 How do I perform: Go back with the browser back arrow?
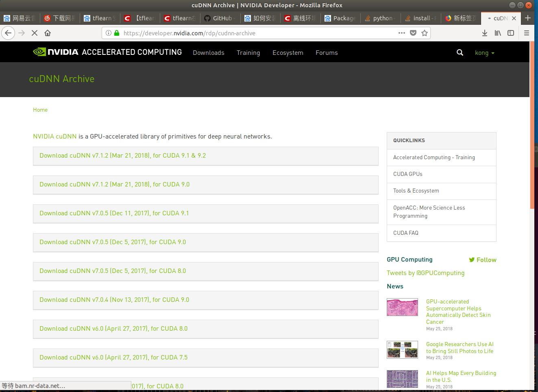[8, 33]
